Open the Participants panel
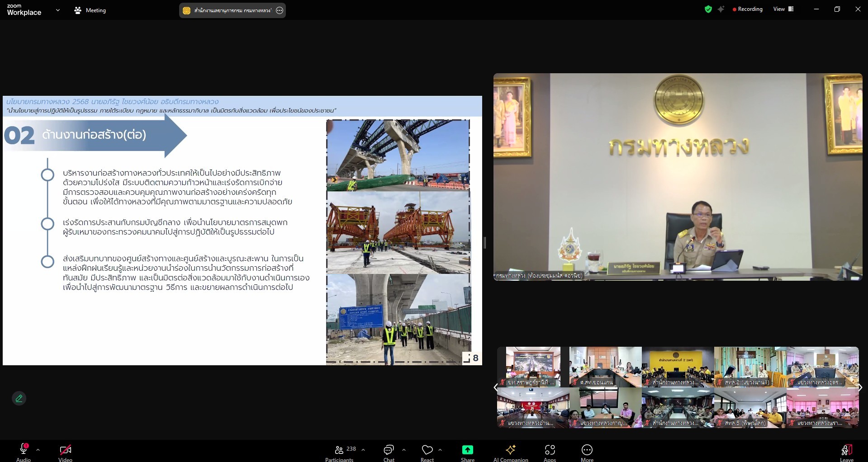The height and width of the screenshot is (462, 868). (x=340, y=451)
